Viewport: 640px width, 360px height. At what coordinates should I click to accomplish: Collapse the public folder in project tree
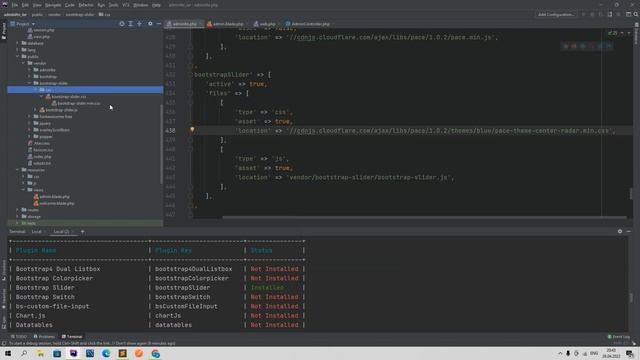18,56
